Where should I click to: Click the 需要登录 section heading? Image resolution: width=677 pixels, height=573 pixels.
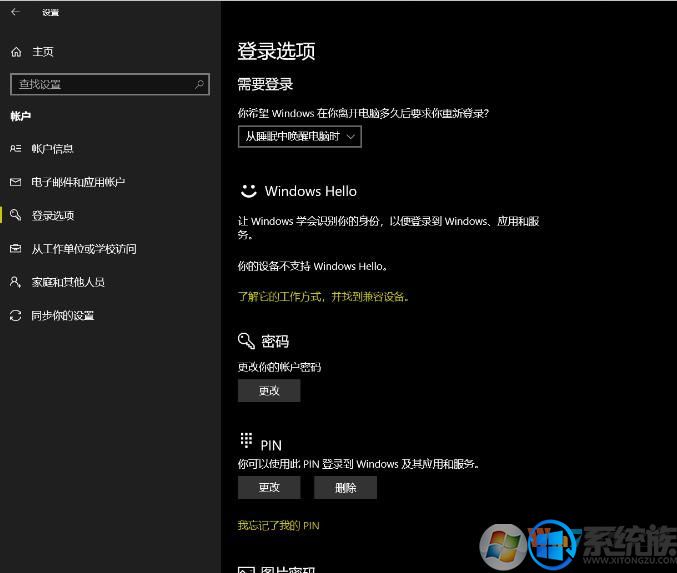[265, 84]
